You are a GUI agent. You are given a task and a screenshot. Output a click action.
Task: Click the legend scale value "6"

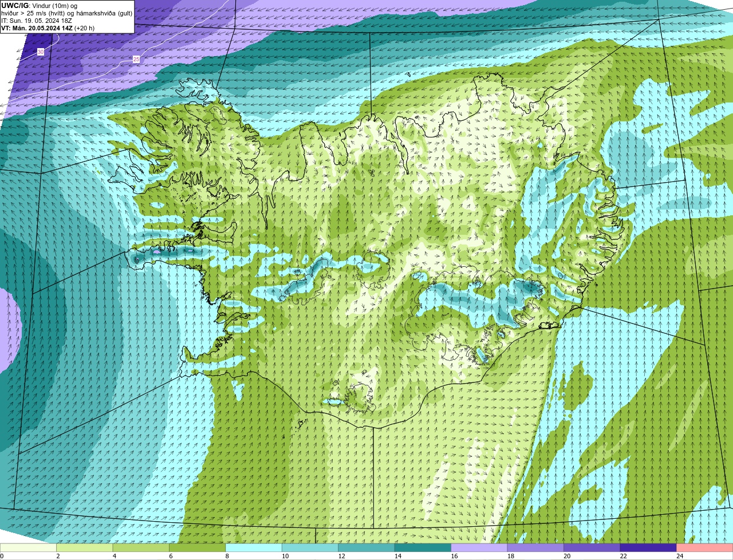[x=170, y=556]
